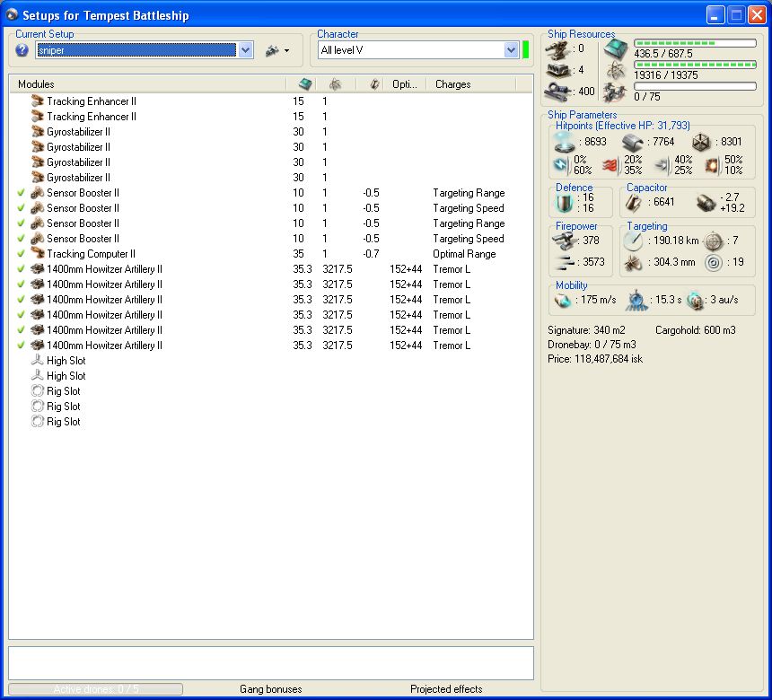Open the Gang bonuses section
Image resolution: width=772 pixels, height=700 pixels.
tap(271, 689)
